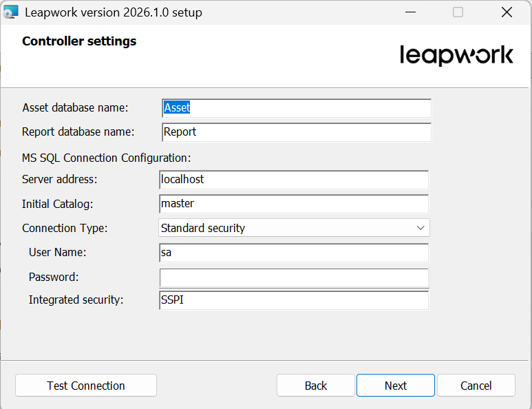Go back to the previous setup step
Viewport: 532px width, 409px height.
315,385
